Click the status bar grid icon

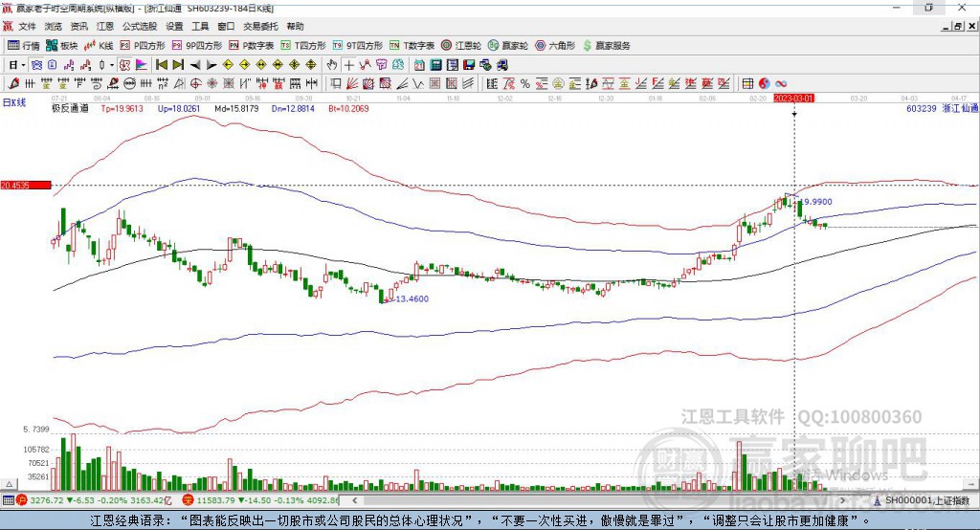pyautogui.click(x=8, y=500)
